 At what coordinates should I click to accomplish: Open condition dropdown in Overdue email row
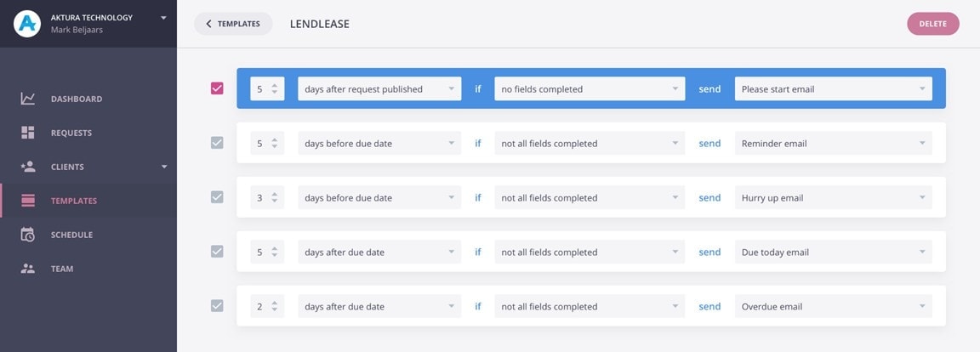click(590, 306)
